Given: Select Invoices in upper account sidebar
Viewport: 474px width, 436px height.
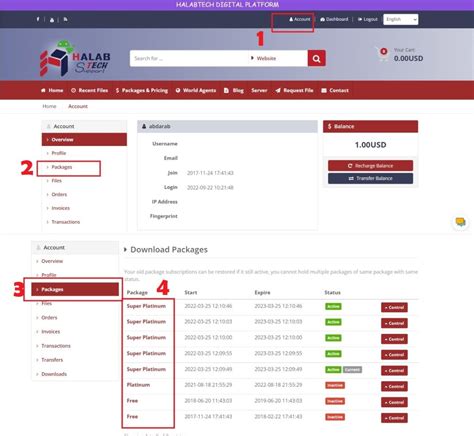Looking at the screenshot, I should [x=61, y=208].
